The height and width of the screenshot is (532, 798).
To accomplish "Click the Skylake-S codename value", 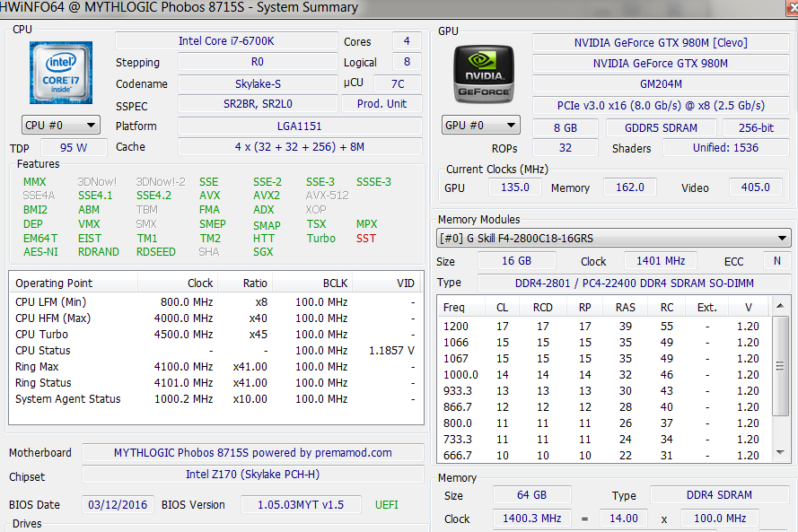I will (258, 84).
